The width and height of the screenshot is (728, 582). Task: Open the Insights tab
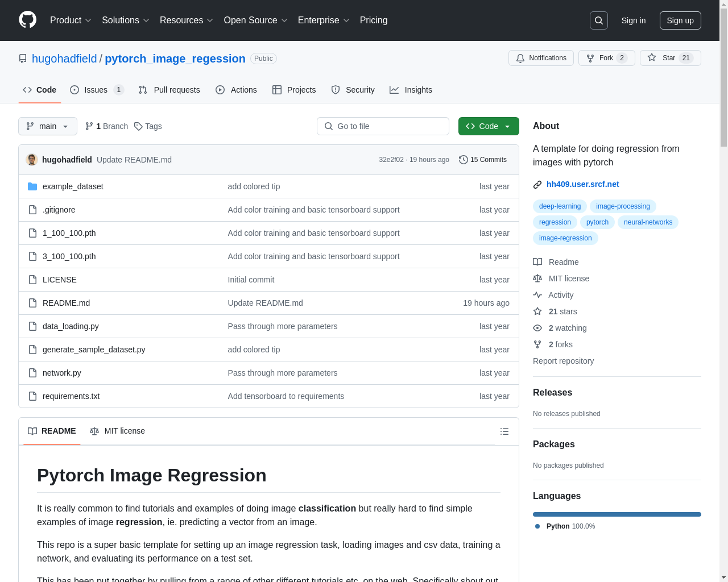pos(411,90)
